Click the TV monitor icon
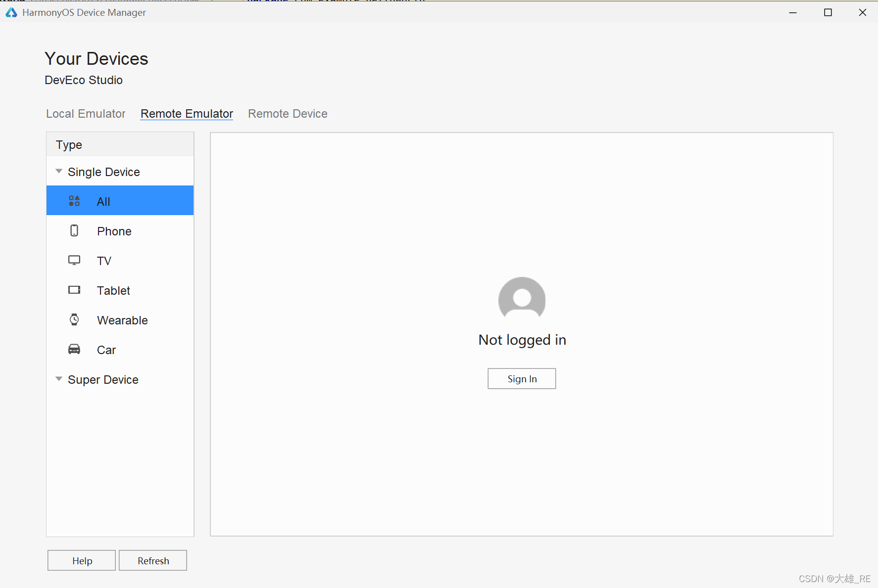The width and height of the screenshot is (878, 588). pyautogui.click(x=74, y=260)
